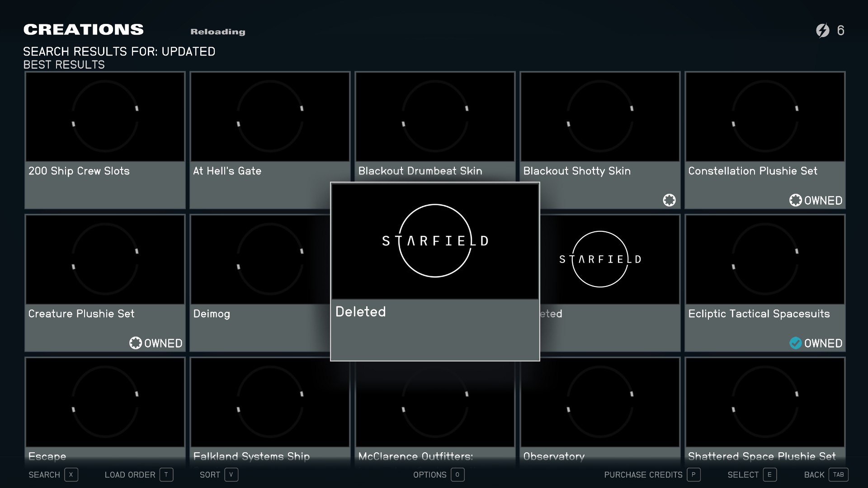Open the Load Order menu
Image resolution: width=868 pixels, height=488 pixels.
[130, 474]
